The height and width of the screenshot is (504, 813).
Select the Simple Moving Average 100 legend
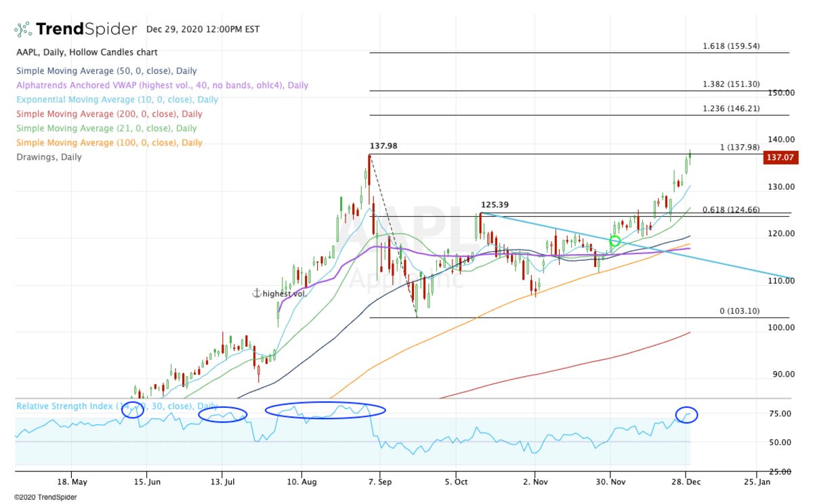[x=109, y=142]
